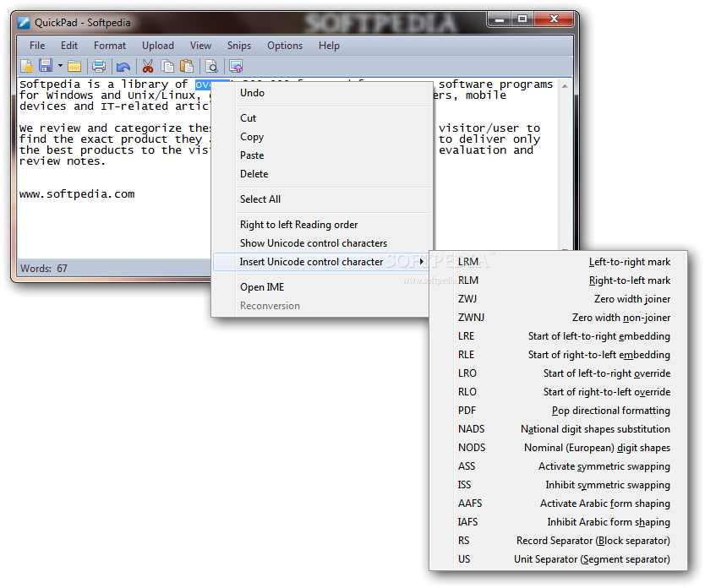Insert RLE Start of right-to-left embedding
The width and height of the screenshot is (705, 588).
click(x=558, y=355)
